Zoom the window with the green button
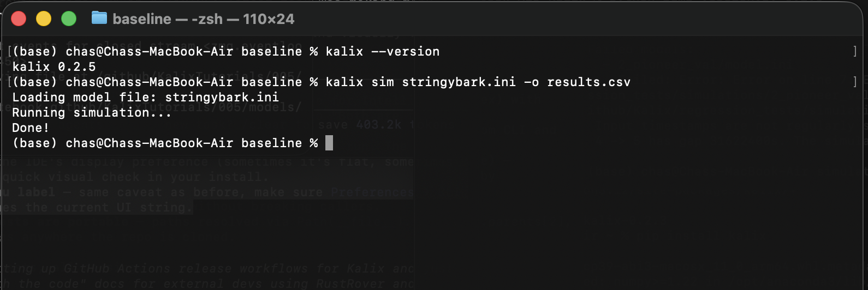 pos(69,19)
